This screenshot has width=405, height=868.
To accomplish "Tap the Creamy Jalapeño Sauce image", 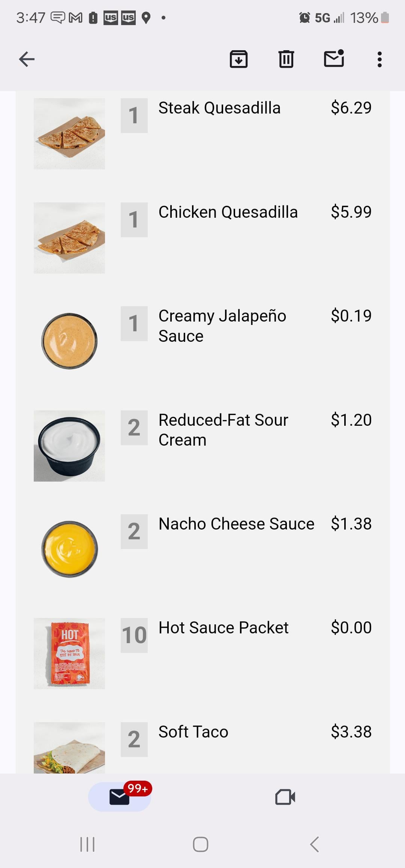I will [69, 341].
